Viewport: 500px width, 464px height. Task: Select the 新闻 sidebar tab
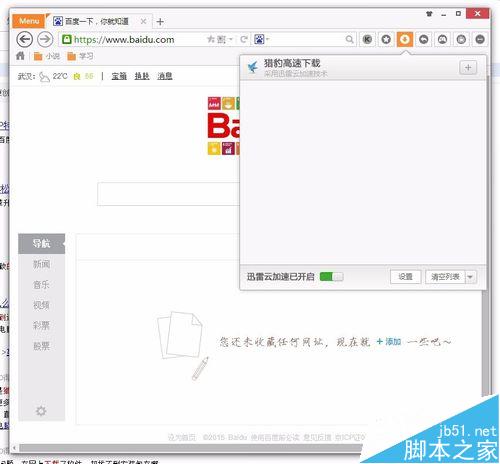click(41, 264)
